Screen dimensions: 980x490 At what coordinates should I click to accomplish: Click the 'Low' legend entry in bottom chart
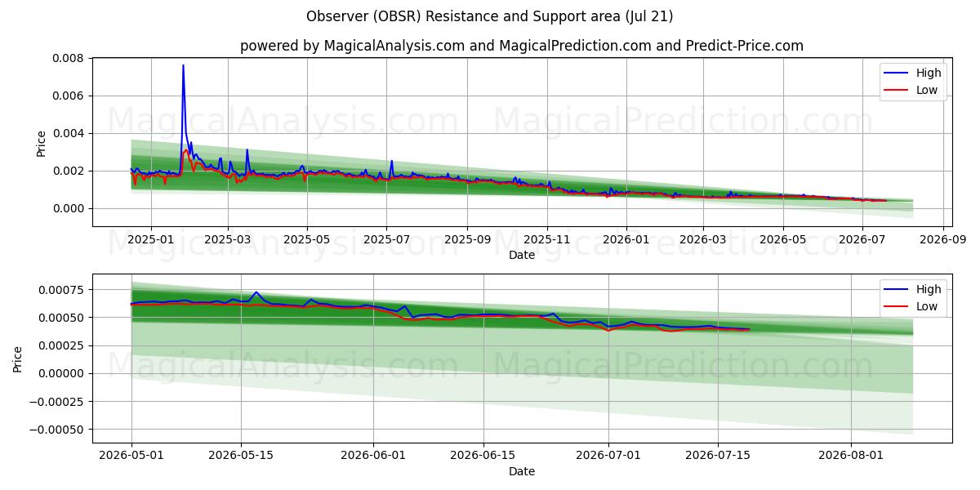[x=927, y=306]
